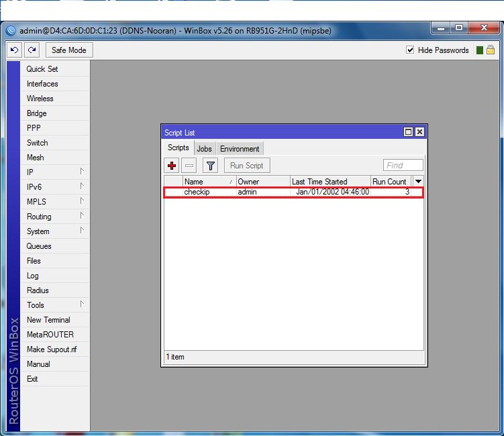Toggle the Hide Passwords checkbox
The image size is (504, 436).
[x=410, y=50]
